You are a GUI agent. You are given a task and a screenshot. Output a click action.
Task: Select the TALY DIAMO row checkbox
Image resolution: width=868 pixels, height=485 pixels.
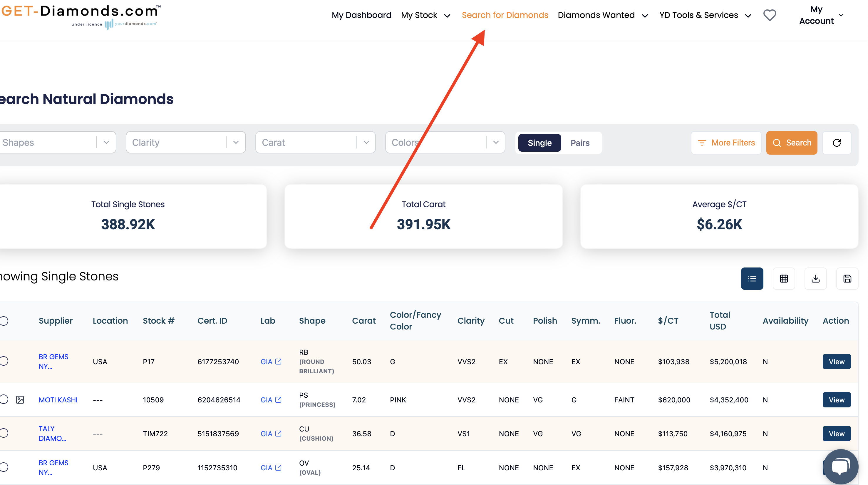[x=4, y=433]
